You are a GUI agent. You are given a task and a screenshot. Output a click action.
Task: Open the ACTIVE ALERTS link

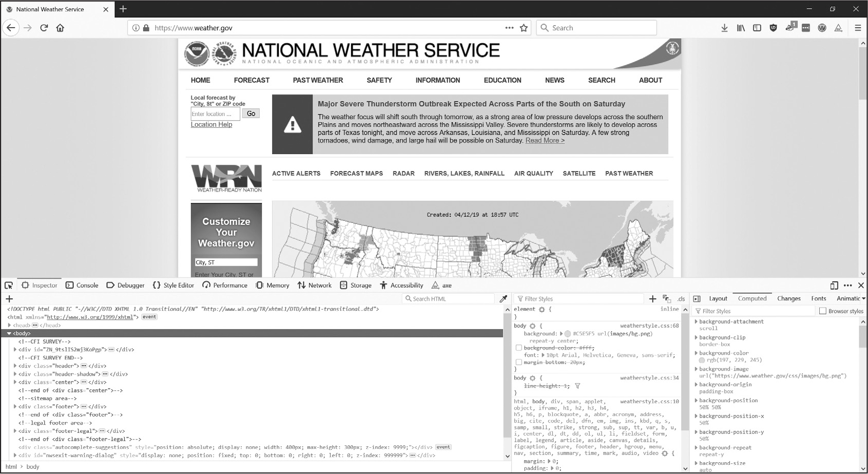[296, 174]
